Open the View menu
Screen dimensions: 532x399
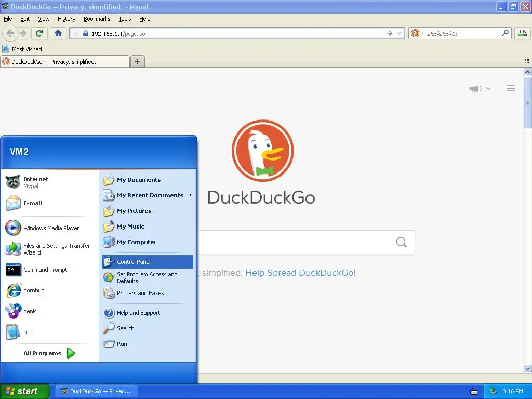[x=44, y=19]
